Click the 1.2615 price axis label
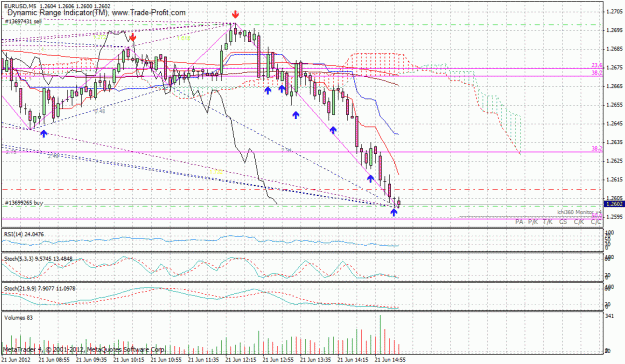 (x=613, y=179)
